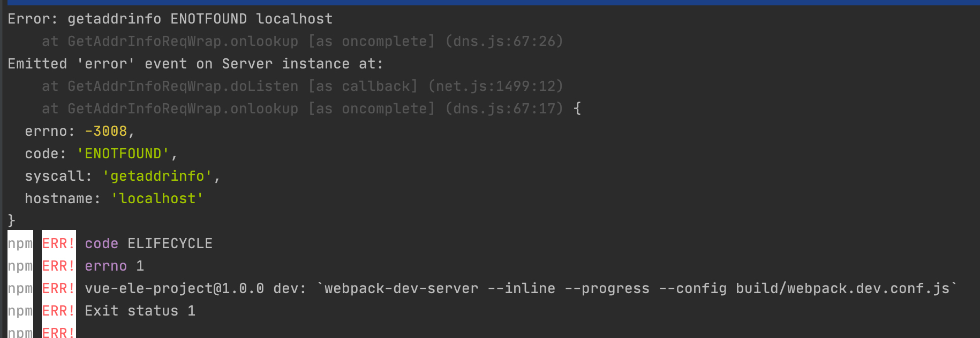980x338 pixels.
Task: Open the net.js:1499:12 stack trace link
Action: click(495, 86)
